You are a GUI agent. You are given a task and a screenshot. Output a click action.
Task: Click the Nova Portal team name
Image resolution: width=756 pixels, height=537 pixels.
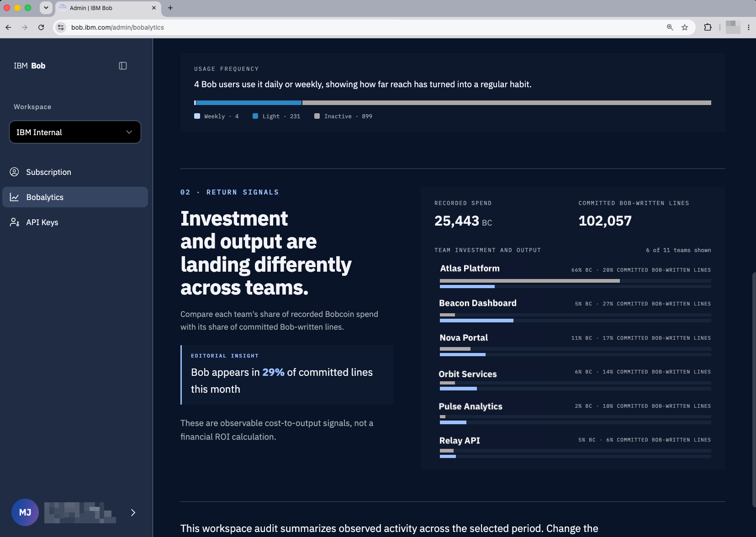pos(464,338)
